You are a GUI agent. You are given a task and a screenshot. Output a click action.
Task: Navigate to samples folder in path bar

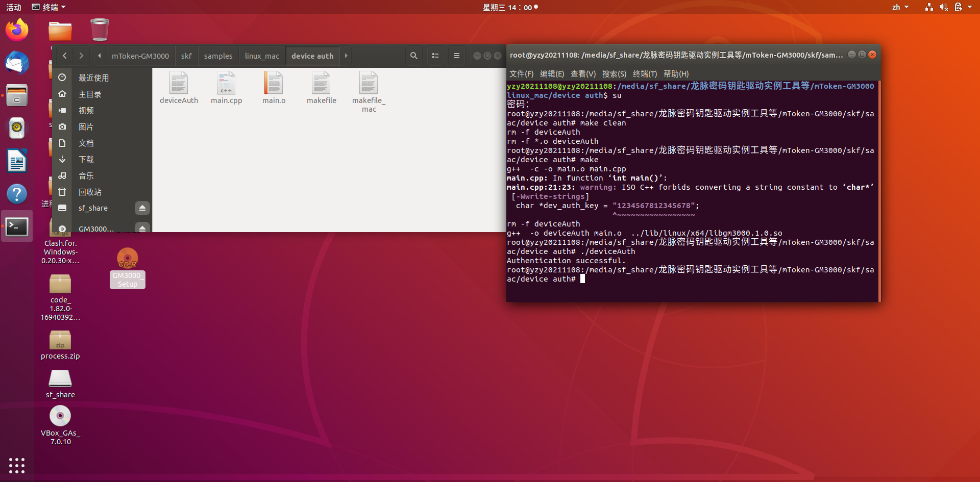pyautogui.click(x=218, y=56)
